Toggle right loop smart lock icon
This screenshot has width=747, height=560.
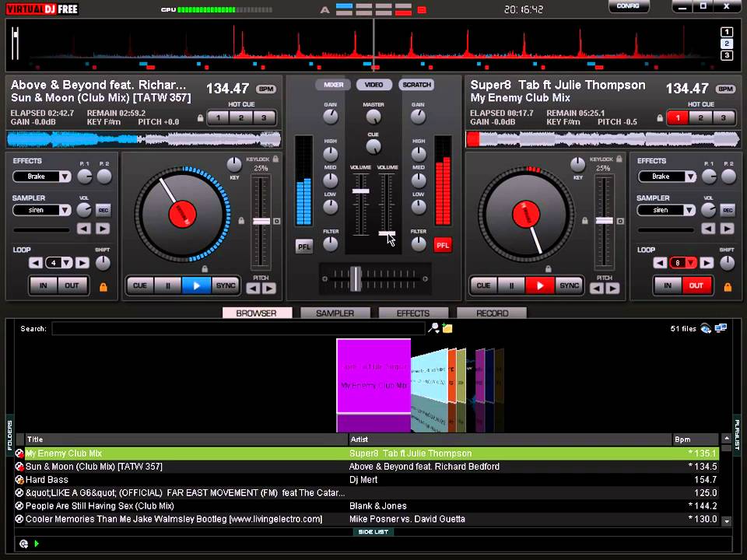pyautogui.click(x=728, y=287)
